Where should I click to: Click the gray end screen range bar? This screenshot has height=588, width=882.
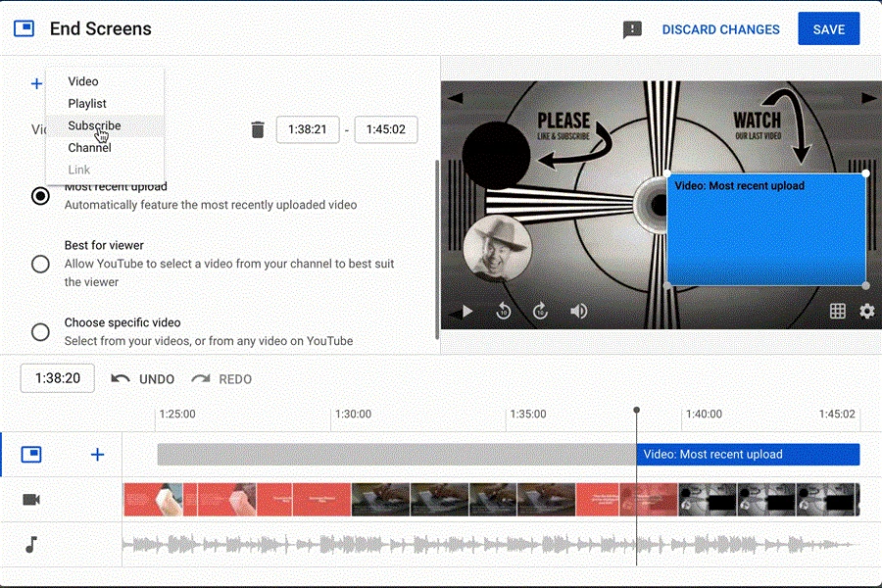tap(397, 455)
